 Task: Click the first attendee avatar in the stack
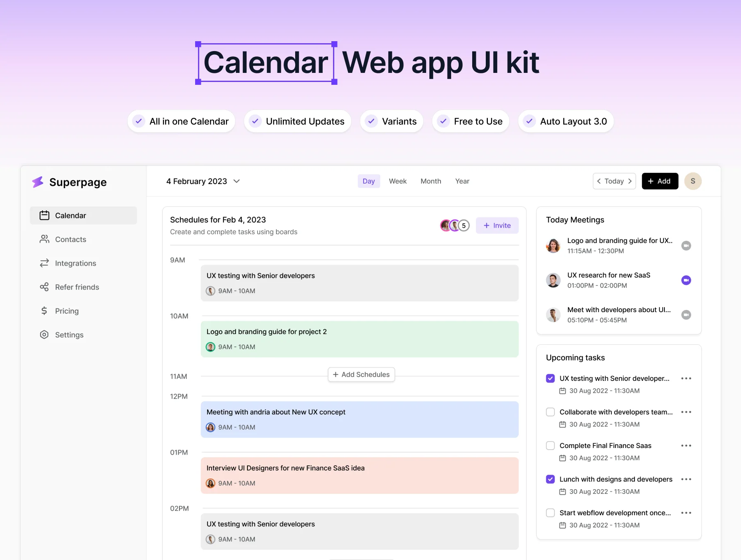pyautogui.click(x=445, y=226)
